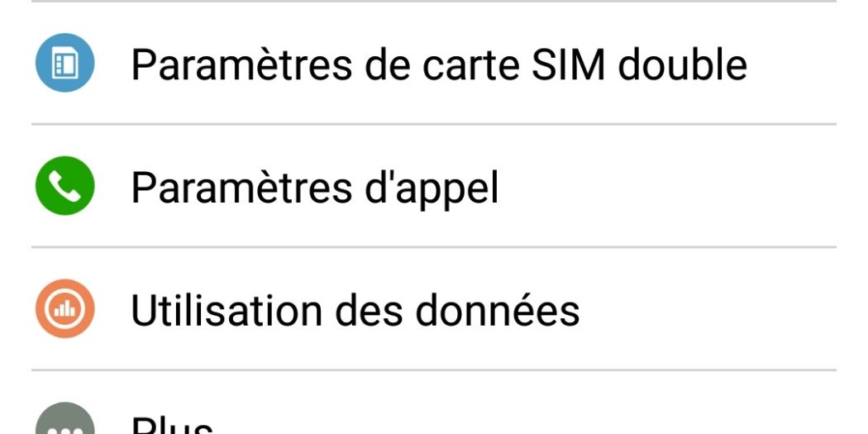The width and height of the screenshot is (868, 434).
Task: Select the Plus entry label
Action: point(172,425)
